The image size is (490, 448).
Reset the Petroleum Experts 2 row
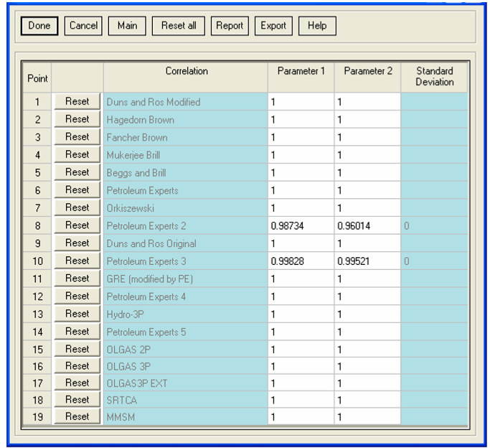77,225
